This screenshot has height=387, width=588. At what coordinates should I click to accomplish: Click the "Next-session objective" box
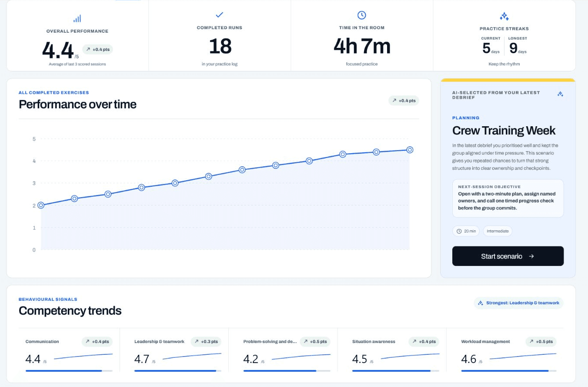click(508, 198)
